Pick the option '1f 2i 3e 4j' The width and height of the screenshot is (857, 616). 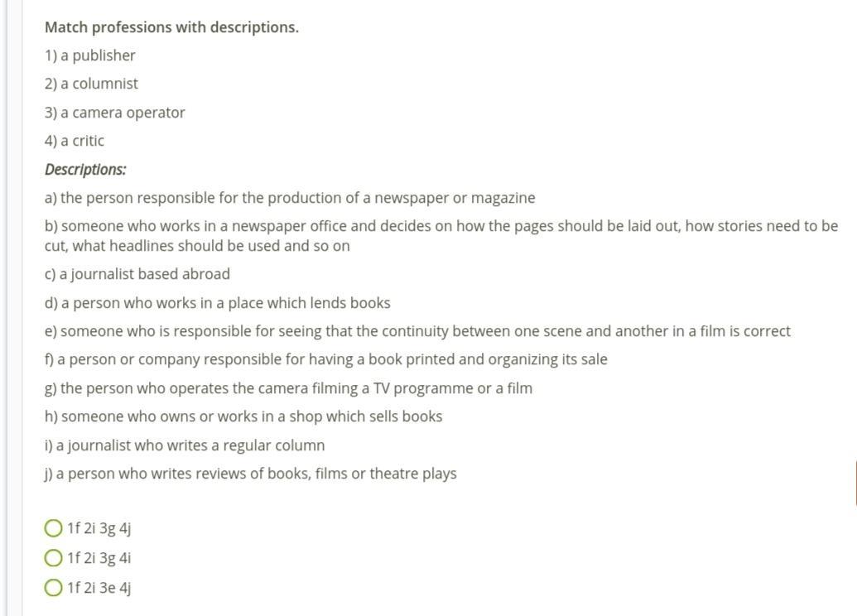tap(54, 588)
